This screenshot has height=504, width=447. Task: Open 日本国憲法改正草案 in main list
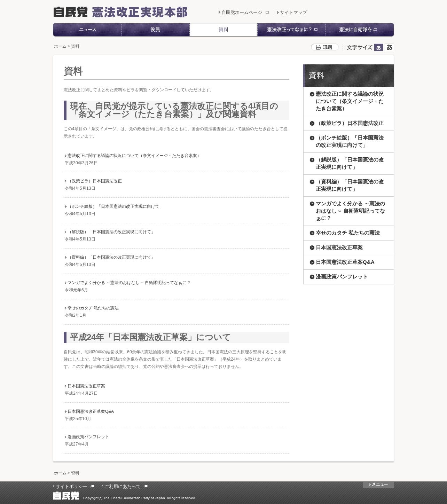(86, 386)
